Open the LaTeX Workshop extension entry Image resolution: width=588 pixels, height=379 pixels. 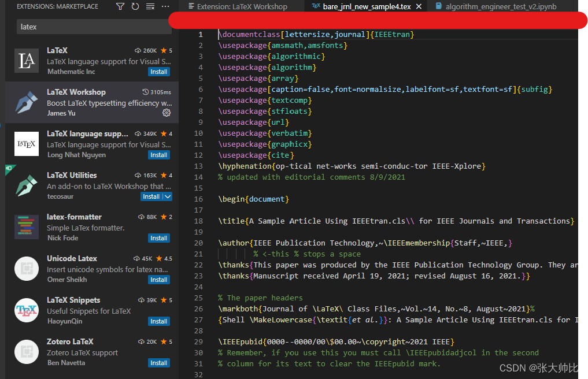click(x=92, y=102)
